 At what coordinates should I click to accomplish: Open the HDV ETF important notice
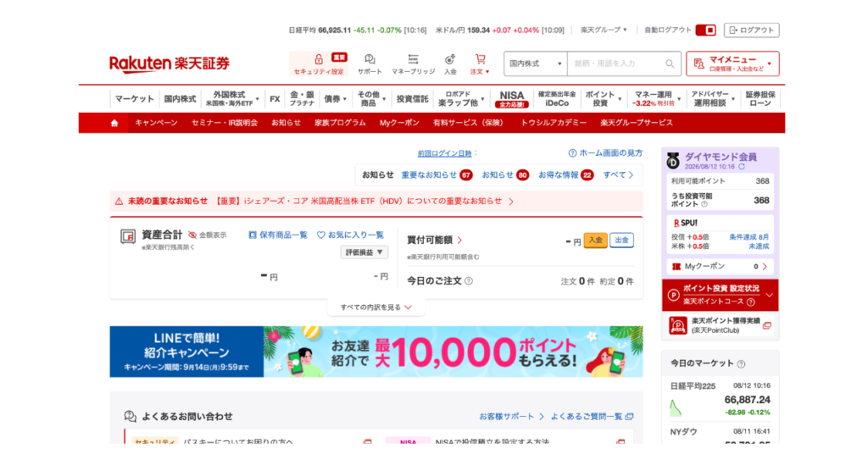pyautogui.click(x=364, y=202)
